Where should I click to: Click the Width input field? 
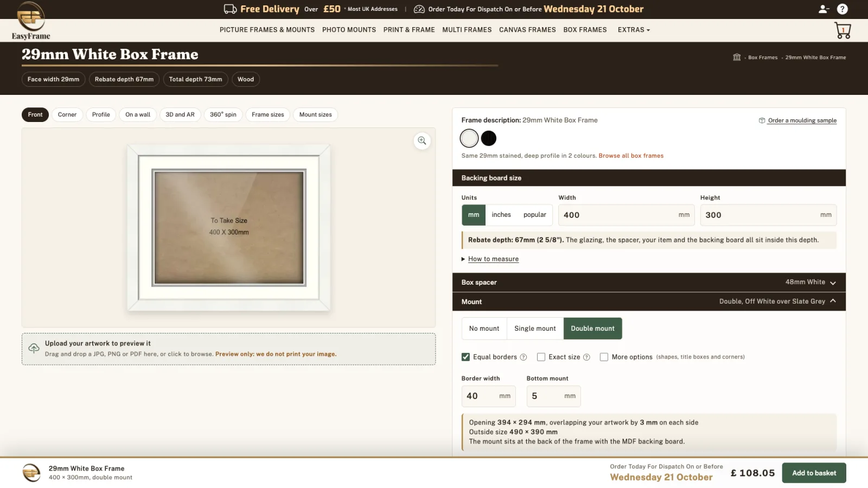(627, 215)
